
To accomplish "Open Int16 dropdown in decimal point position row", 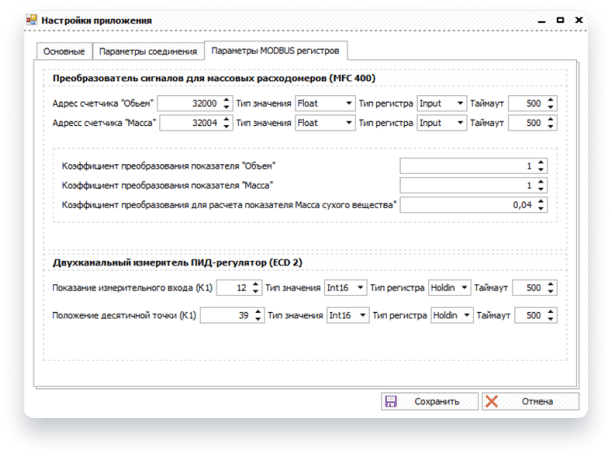I will [348, 315].
